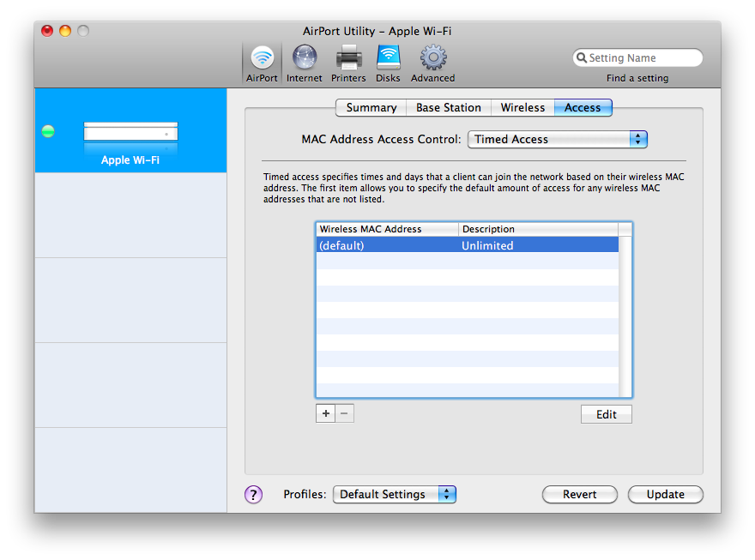Add a MAC address with plus button
Image resolution: width=755 pixels, height=560 pixels.
325,413
